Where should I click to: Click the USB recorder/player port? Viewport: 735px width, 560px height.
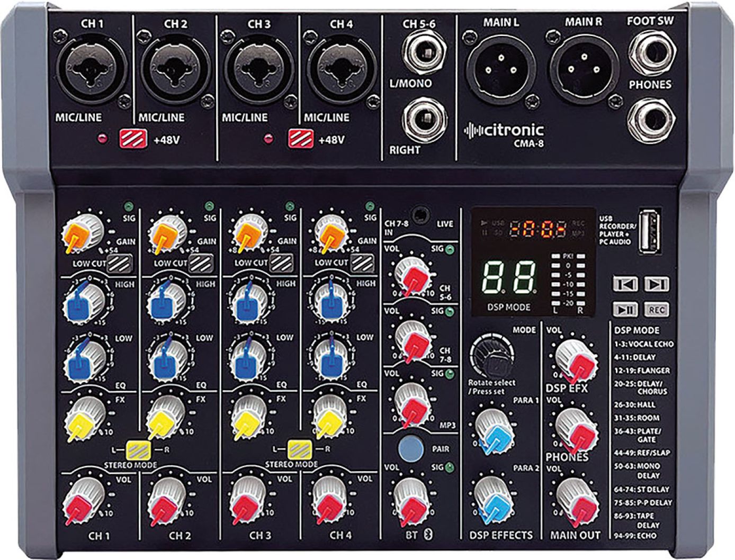point(650,231)
